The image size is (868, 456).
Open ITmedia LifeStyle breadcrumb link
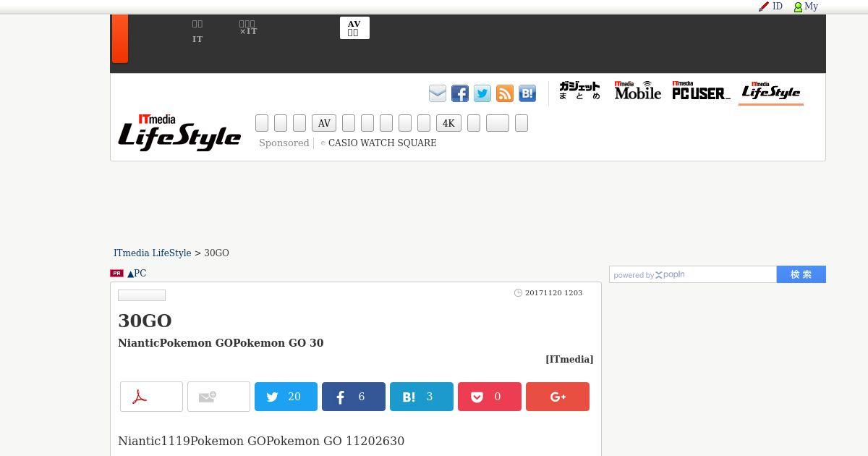click(x=152, y=253)
